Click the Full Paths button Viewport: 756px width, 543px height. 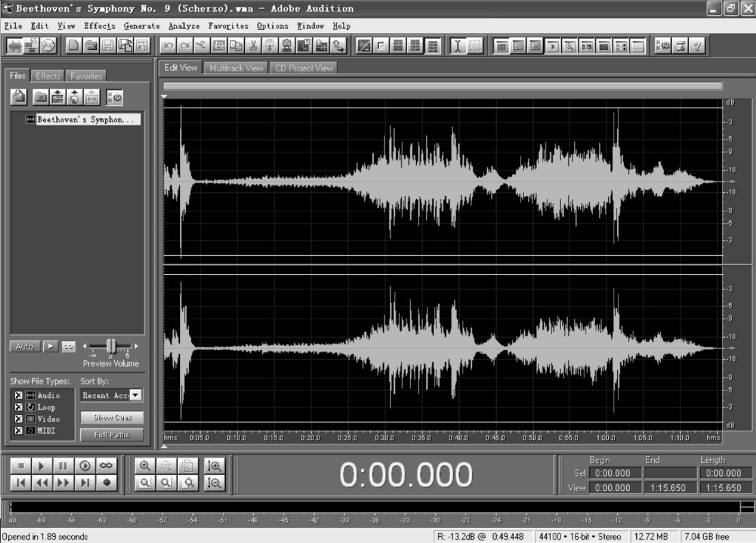coord(112,434)
